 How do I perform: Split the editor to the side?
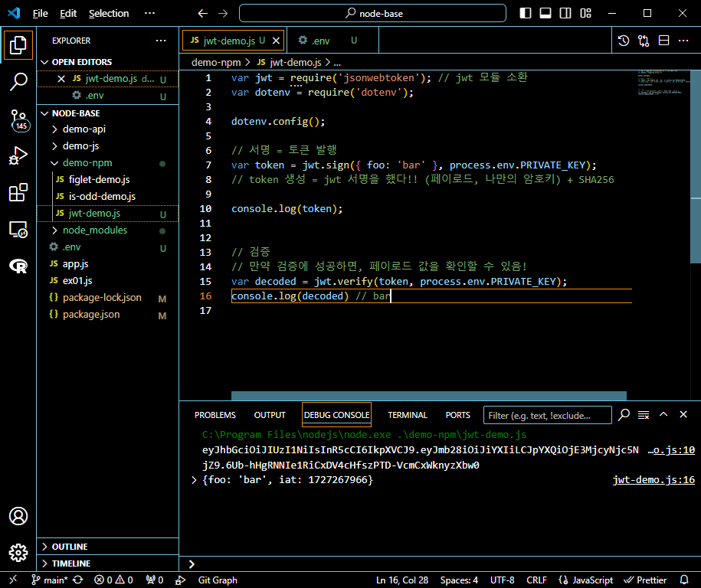(664, 41)
